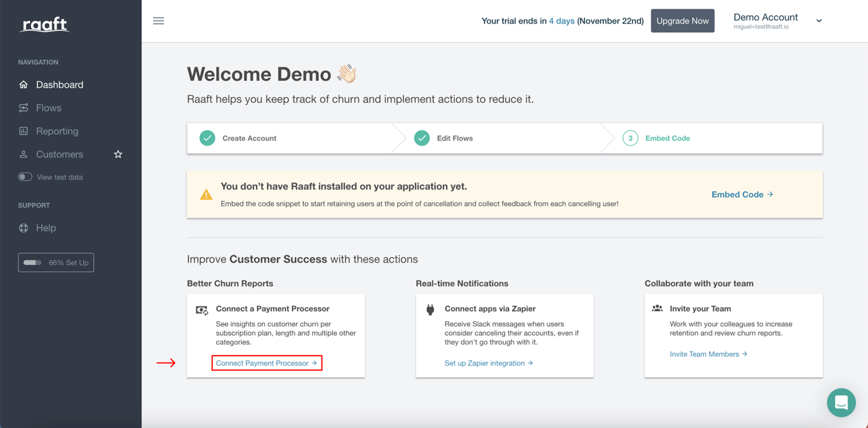The width and height of the screenshot is (868, 428).
Task: Select the Create Account step
Action: click(249, 138)
